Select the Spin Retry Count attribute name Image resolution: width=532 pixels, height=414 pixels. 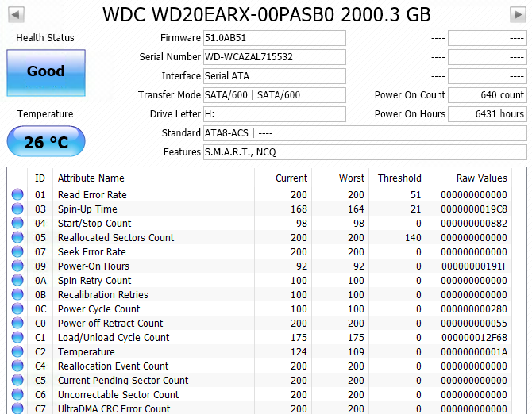pos(94,280)
